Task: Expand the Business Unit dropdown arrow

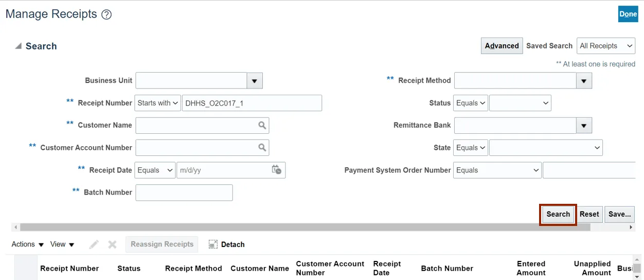Action: (x=255, y=81)
